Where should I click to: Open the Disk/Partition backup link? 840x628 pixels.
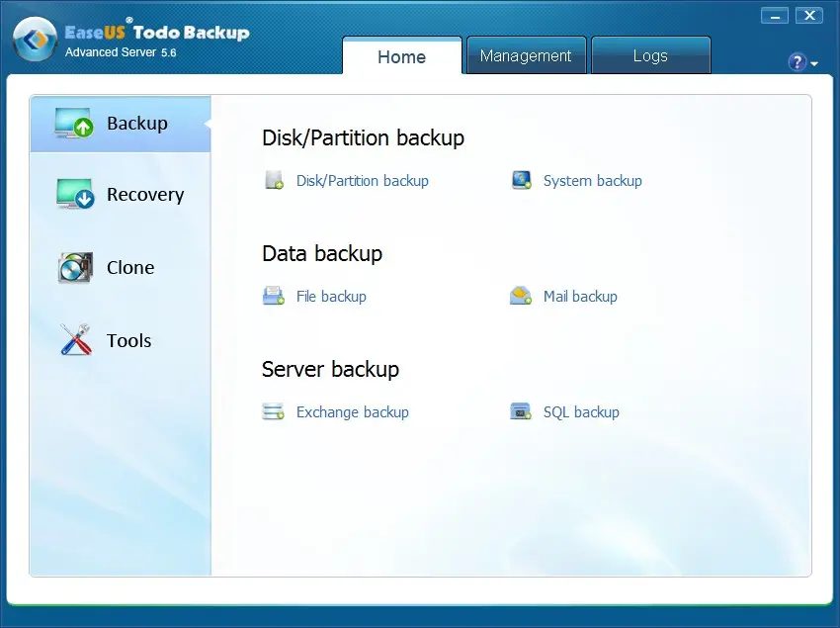[362, 181]
